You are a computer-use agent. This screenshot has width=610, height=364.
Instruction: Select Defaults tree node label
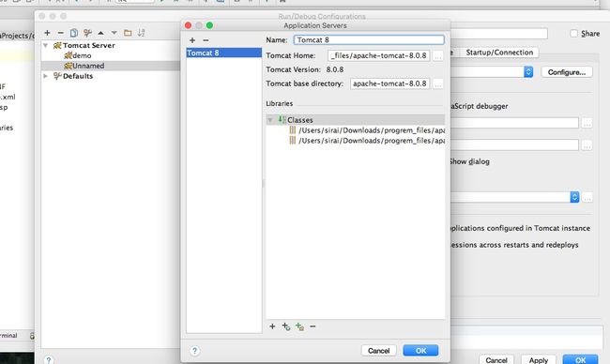[x=78, y=76]
